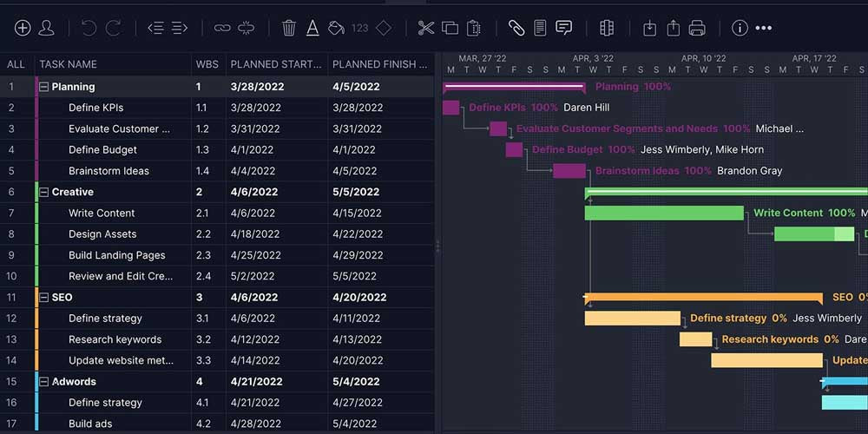Select the Brainstorm Ideas task name

coord(108,171)
